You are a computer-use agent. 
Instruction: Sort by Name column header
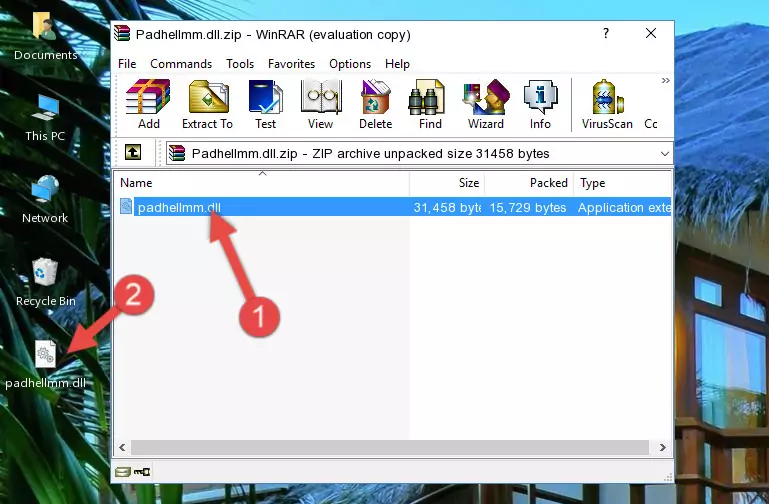(x=262, y=183)
